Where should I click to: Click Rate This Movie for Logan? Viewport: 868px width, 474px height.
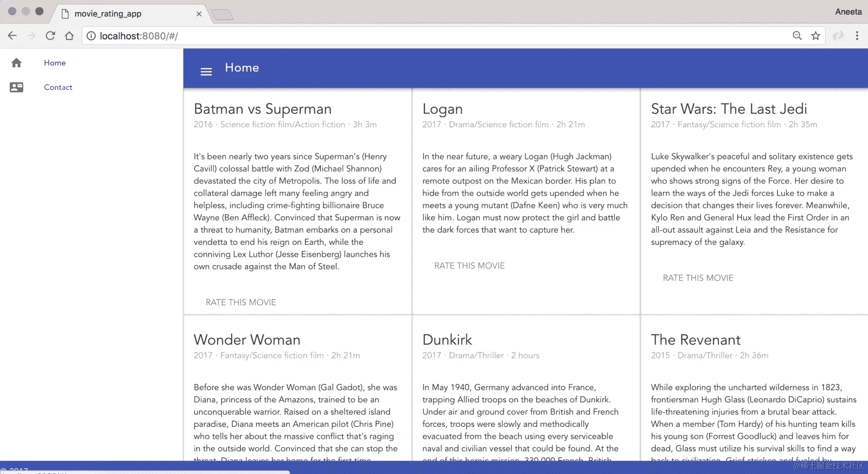pos(470,266)
